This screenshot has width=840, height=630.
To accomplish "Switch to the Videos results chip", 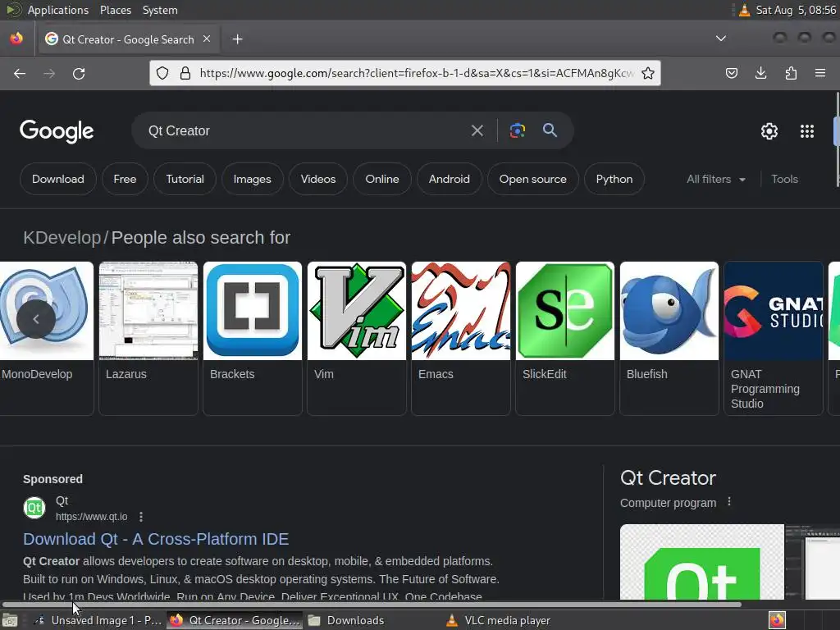I will pos(318,179).
